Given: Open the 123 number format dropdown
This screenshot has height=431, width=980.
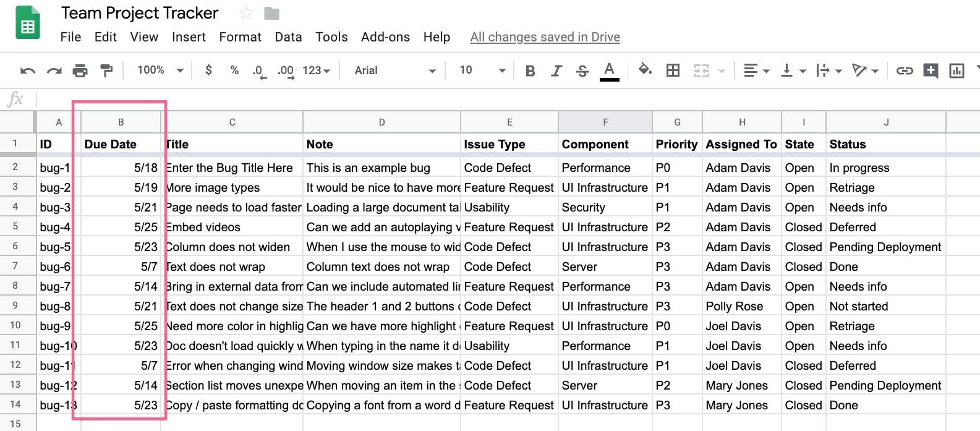Looking at the screenshot, I should [x=316, y=70].
